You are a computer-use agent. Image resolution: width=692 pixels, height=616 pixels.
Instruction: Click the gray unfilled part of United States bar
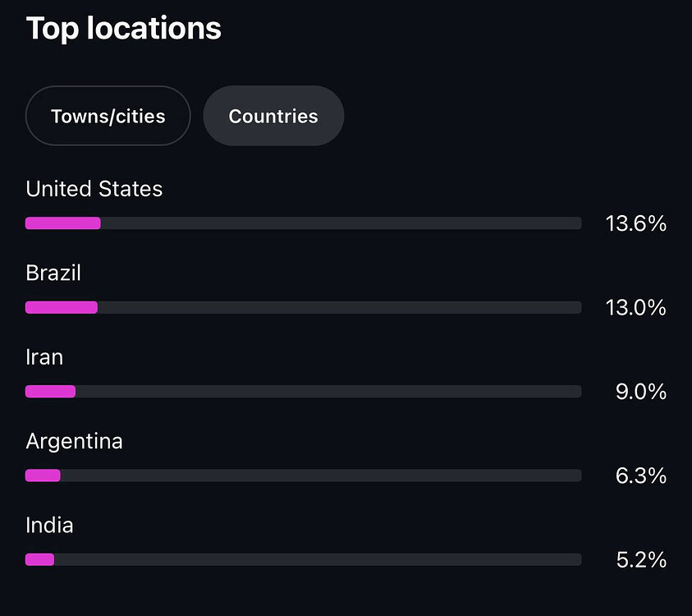(x=341, y=223)
